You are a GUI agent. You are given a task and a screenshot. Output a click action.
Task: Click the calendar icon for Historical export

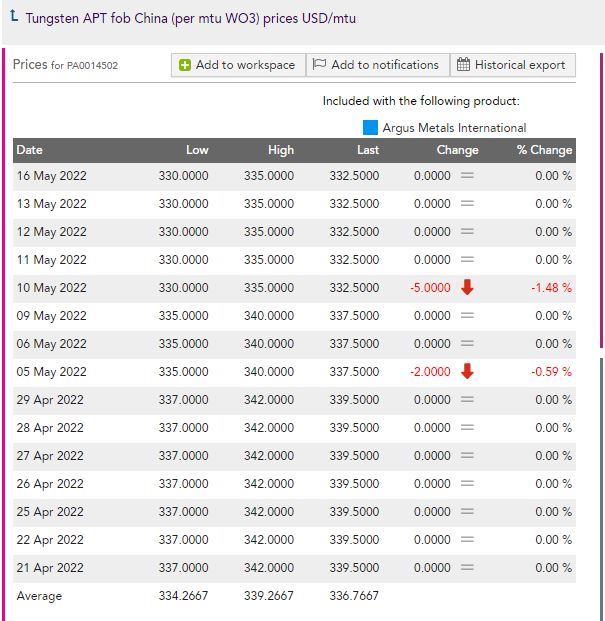[463, 65]
